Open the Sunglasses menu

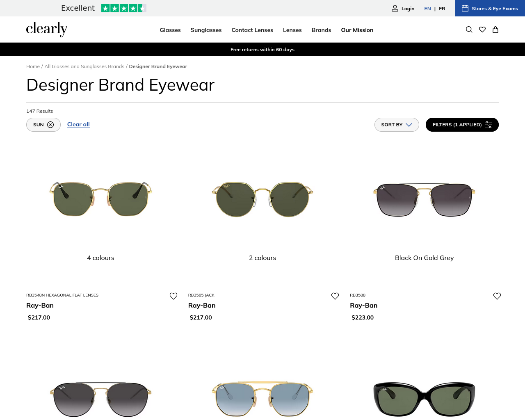click(206, 30)
